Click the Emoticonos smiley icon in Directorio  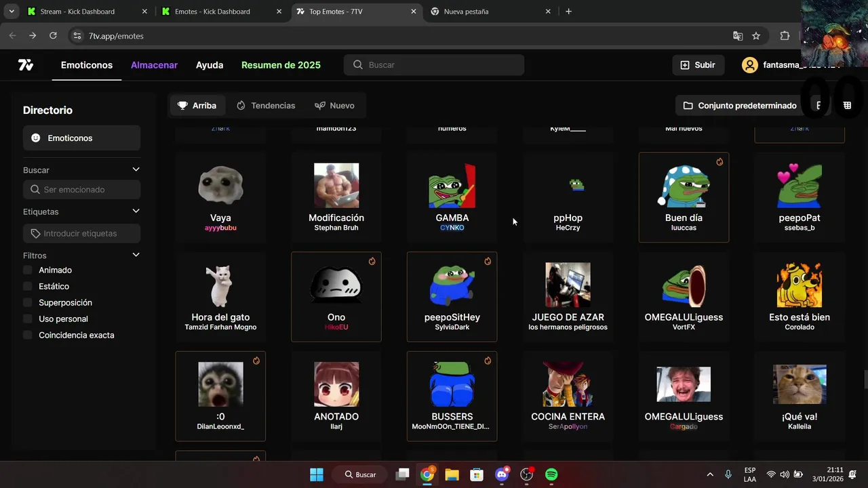pos(36,138)
